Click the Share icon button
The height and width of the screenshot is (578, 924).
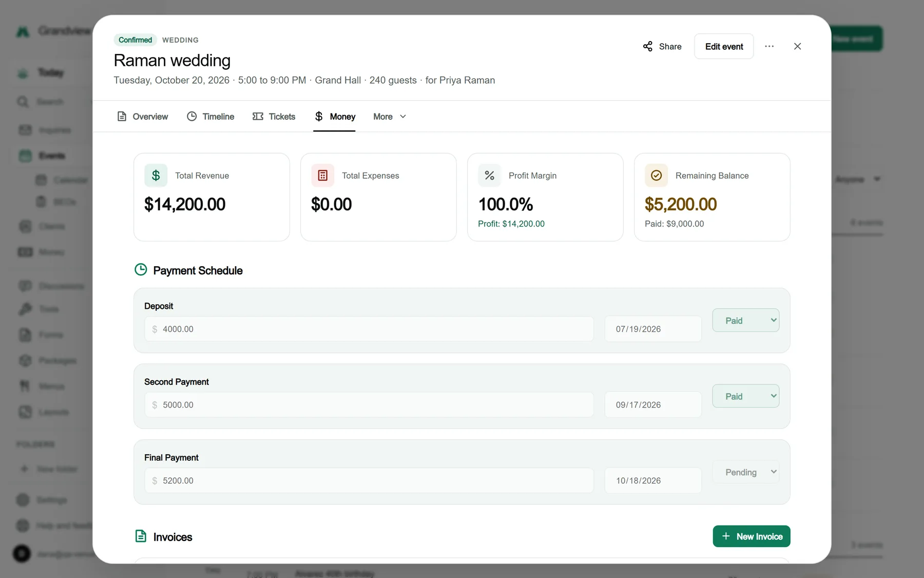point(662,46)
